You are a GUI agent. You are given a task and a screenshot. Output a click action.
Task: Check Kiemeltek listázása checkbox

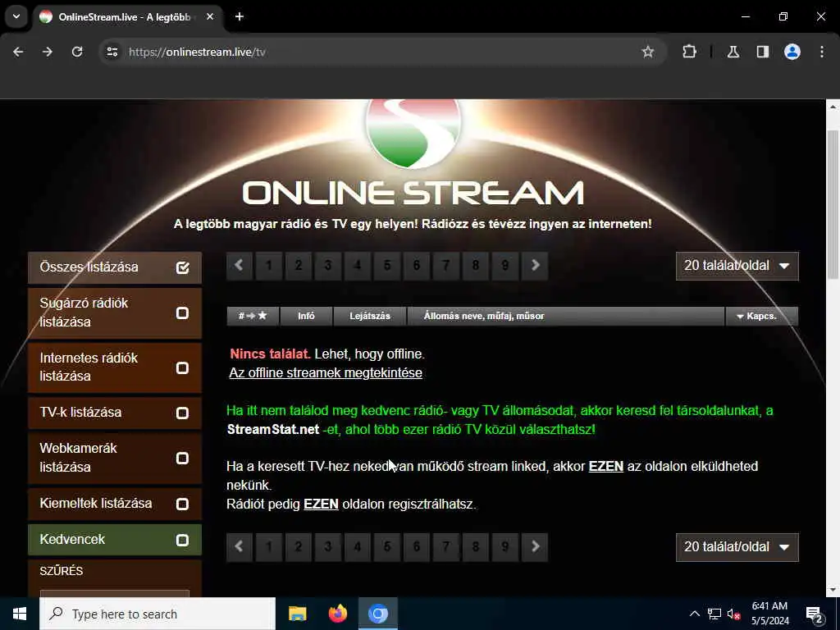183,504
